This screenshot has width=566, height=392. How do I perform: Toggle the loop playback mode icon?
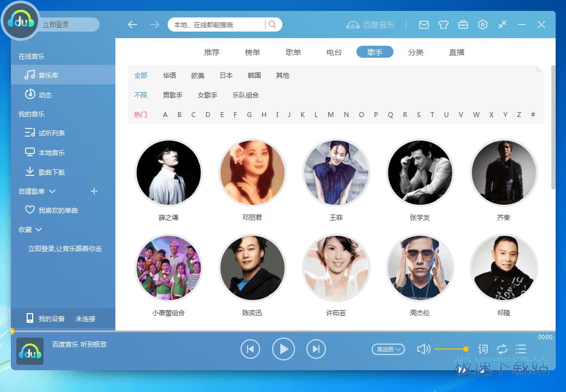click(x=502, y=349)
